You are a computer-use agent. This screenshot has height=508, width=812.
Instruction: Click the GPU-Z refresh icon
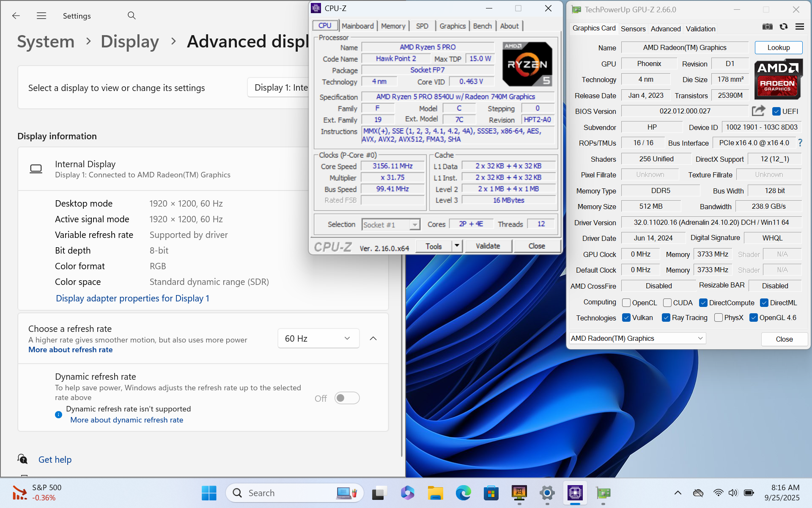coord(784,27)
